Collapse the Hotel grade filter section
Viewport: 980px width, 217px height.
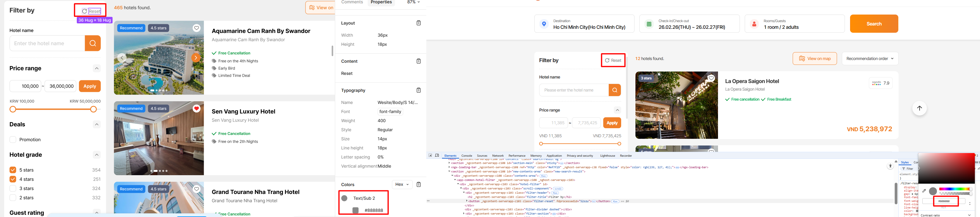97,155
